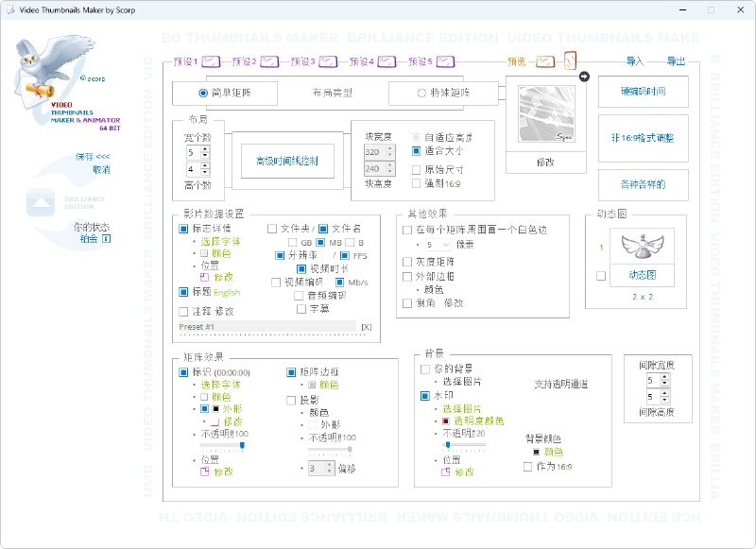756x549 pixels.
Task: Check the 灰度矩阵 option under 其他效果
Action: click(x=407, y=262)
